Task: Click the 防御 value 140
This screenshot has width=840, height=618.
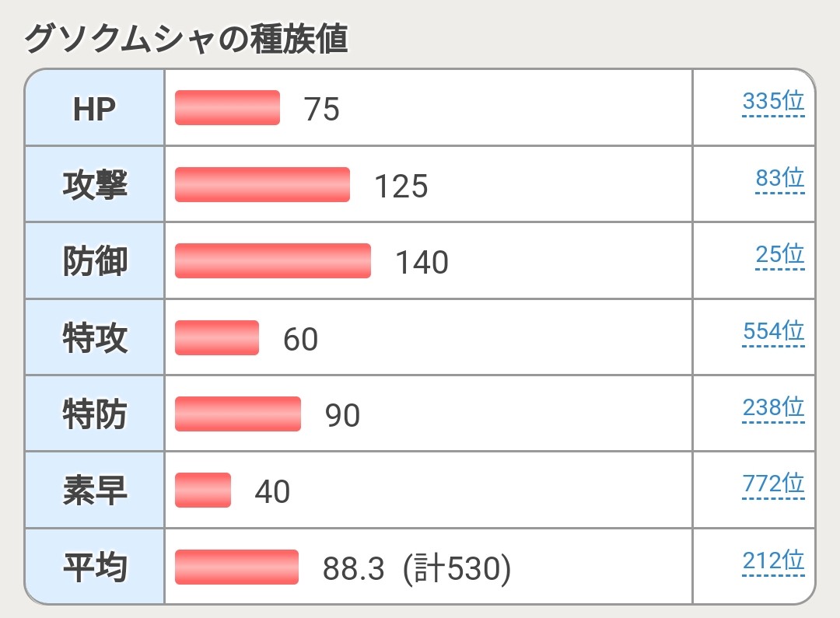Action: (x=422, y=263)
